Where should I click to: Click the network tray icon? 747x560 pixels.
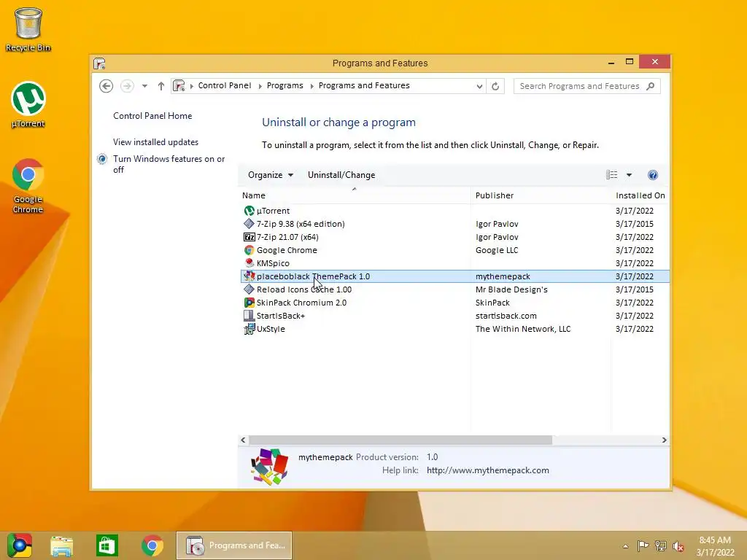[x=661, y=546]
